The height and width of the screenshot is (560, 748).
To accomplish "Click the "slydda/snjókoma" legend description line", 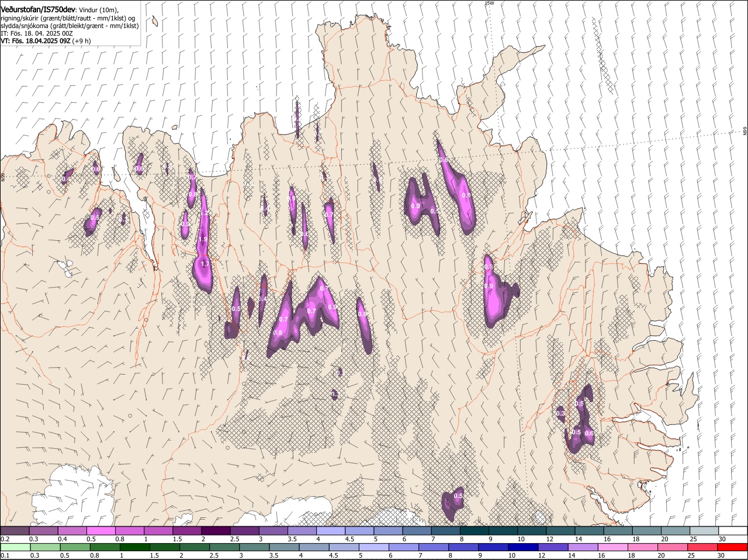I will (x=70, y=26).
